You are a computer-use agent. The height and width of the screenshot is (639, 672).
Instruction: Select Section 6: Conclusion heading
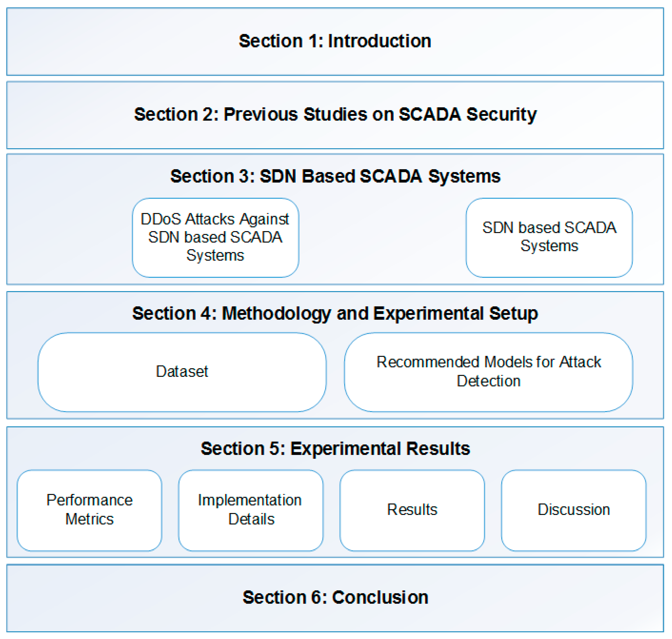point(335,597)
